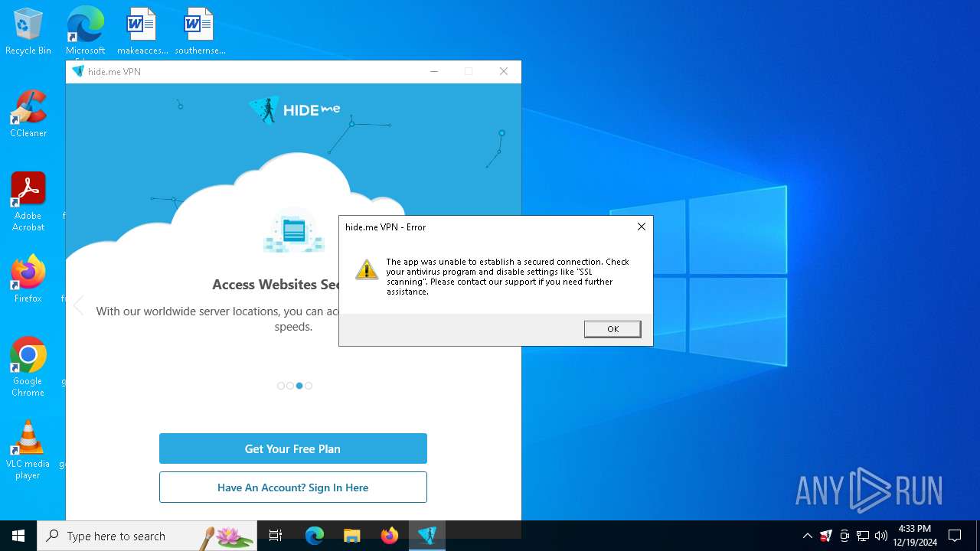
Task: Click the hide.me logo in the header
Action: (x=295, y=109)
